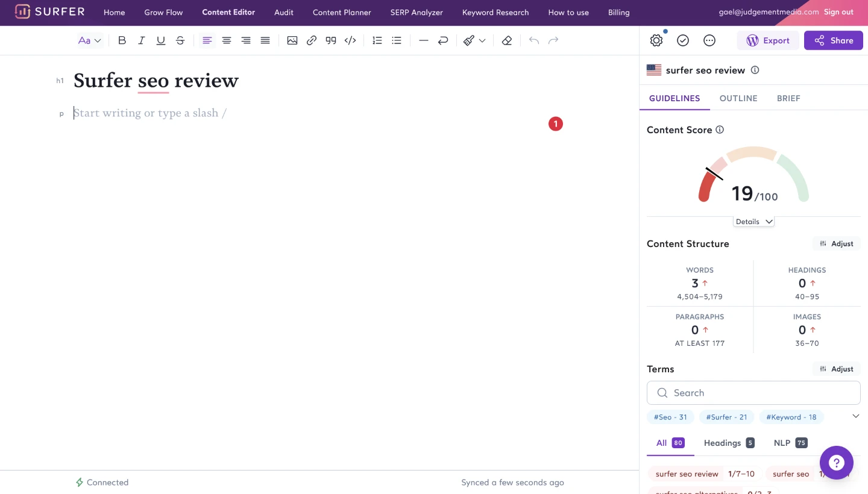Select the highlighter brush tool
Image resolution: width=868 pixels, height=494 pixels.
(x=469, y=40)
